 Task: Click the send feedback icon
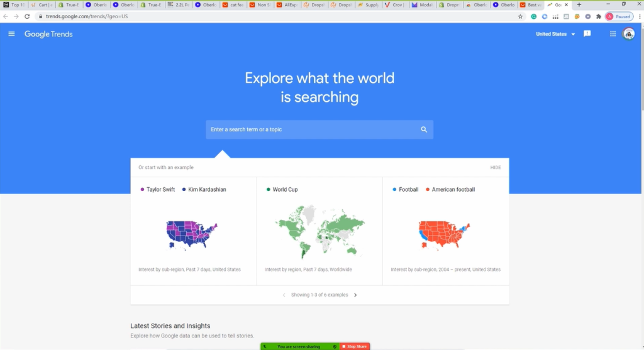coord(587,34)
